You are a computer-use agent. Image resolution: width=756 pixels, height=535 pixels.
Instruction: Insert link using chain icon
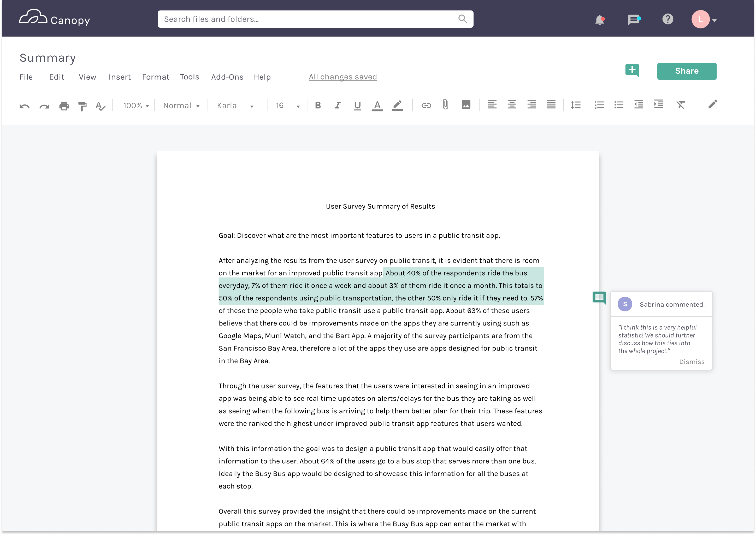pyautogui.click(x=426, y=106)
